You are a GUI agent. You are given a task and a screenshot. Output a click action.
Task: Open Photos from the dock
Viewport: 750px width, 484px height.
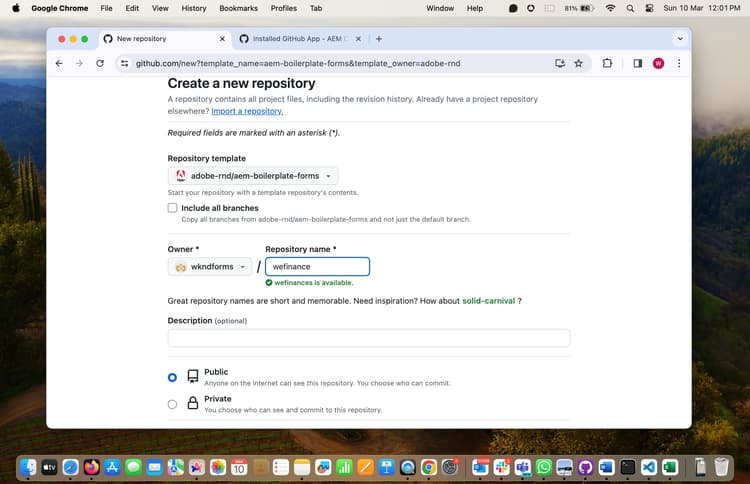[x=218, y=467]
